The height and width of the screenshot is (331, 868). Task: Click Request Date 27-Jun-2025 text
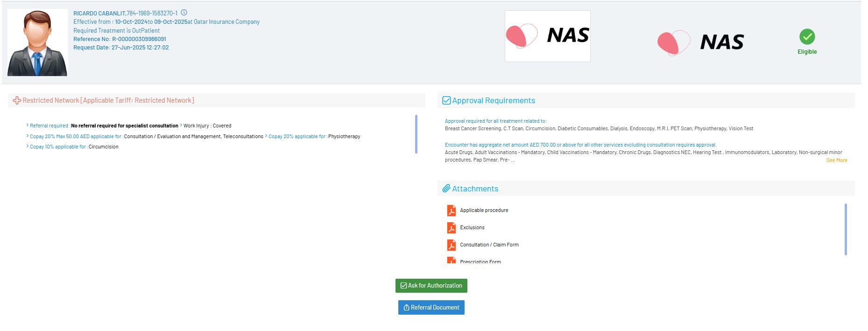[121, 48]
